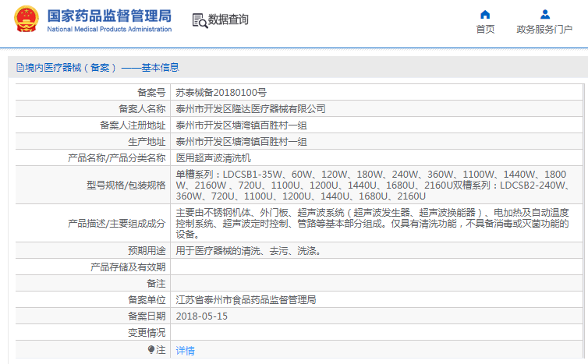This screenshot has width=588, height=364.
Task: Click label 备案人名称
Action: point(142,109)
